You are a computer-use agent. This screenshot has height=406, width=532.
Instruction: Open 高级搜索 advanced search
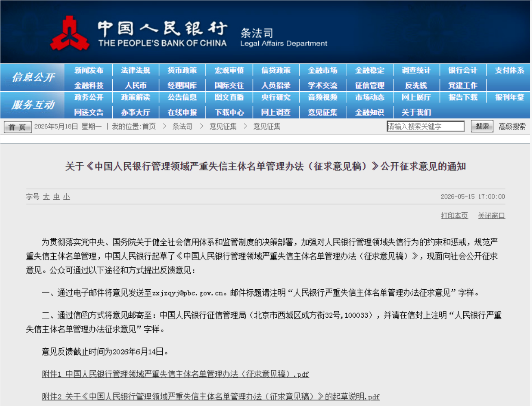coord(512,127)
